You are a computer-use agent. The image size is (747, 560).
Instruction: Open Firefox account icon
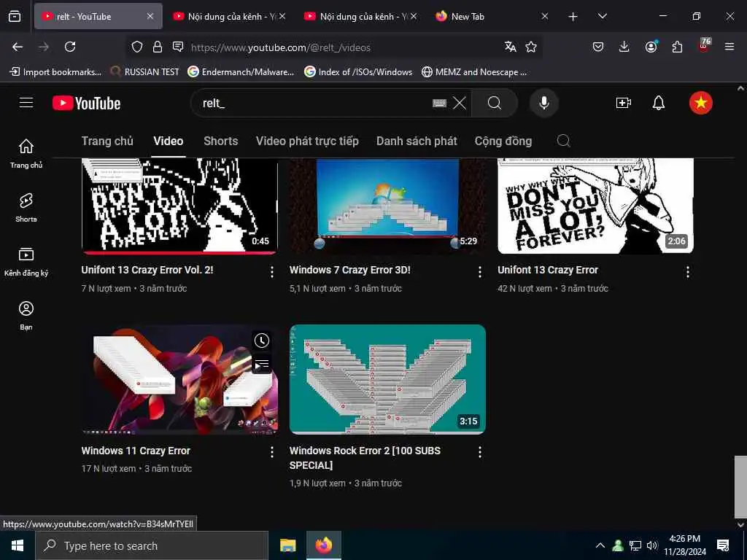(x=651, y=47)
